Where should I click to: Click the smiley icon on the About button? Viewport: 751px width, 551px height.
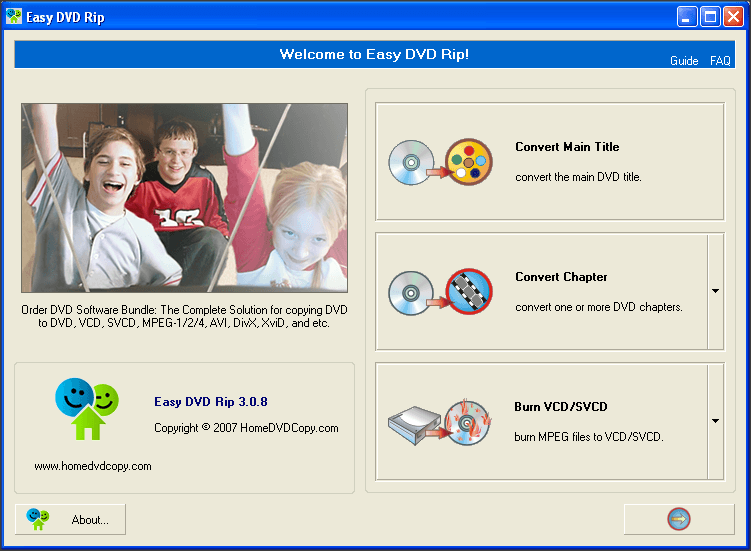pos(38,519)
